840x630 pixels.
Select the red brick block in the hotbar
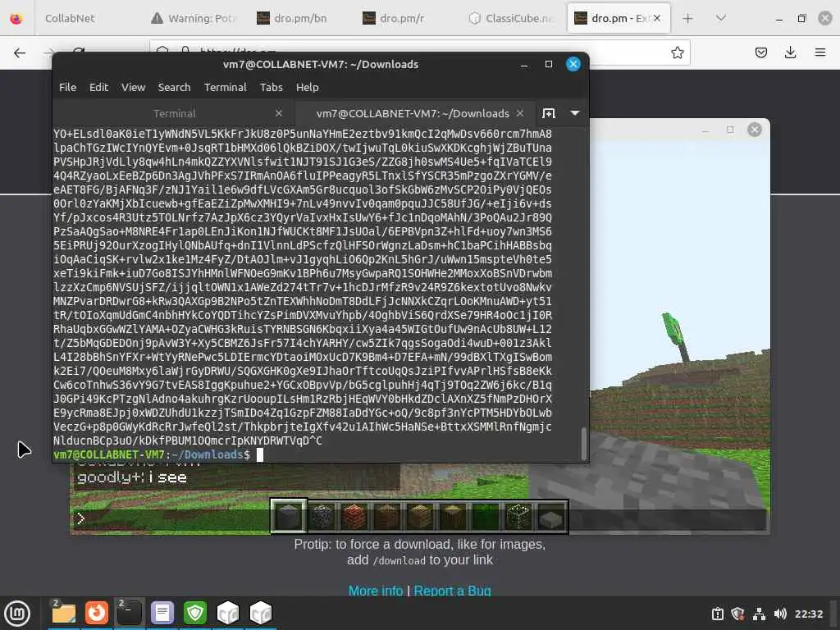354,517
